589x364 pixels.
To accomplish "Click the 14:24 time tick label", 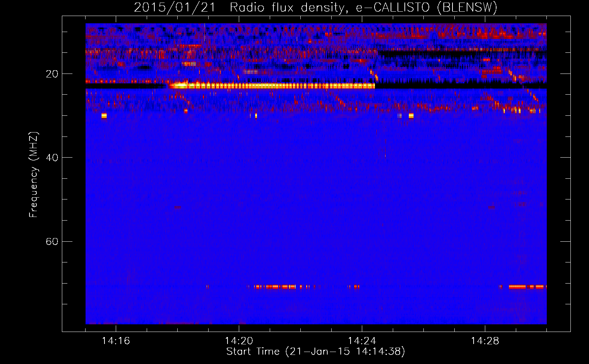I will coord(362,341).
